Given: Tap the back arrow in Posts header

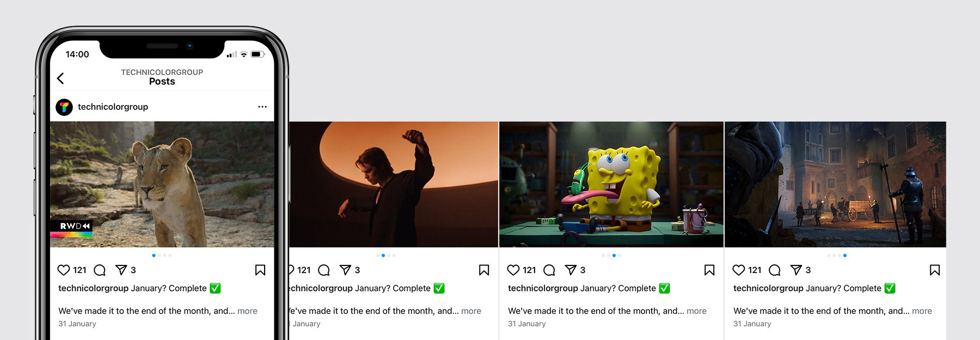Looking at the screenshot, I should tap(60, 78).
